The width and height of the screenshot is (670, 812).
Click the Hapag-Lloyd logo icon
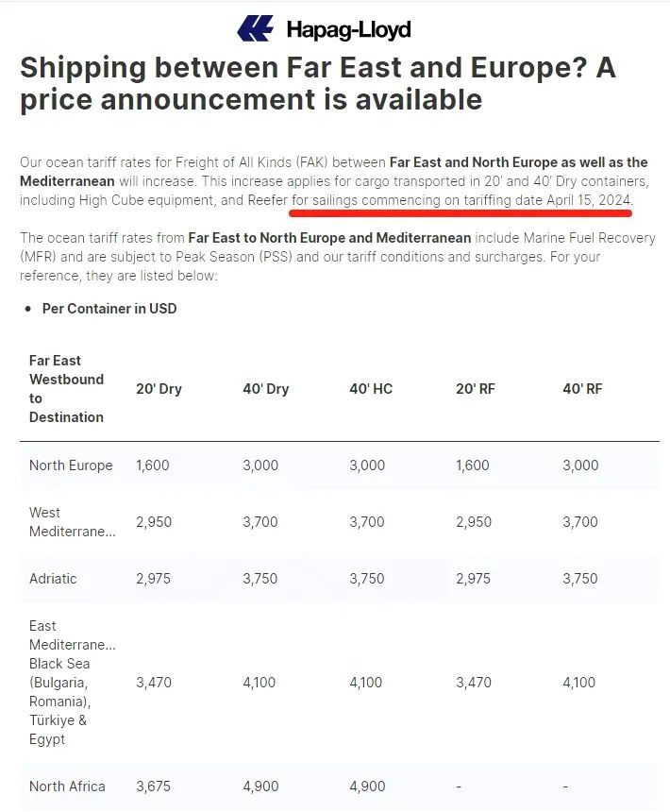[255, 28]
